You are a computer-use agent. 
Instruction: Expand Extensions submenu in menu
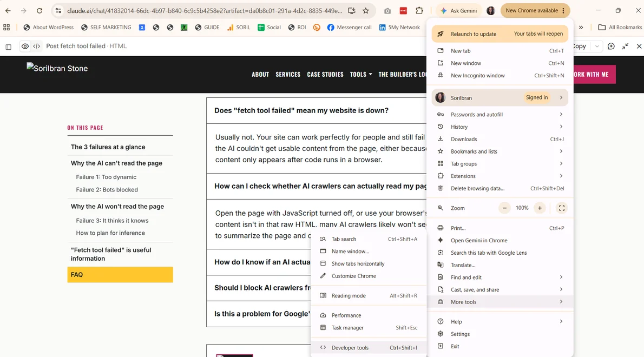click(500, 176)
